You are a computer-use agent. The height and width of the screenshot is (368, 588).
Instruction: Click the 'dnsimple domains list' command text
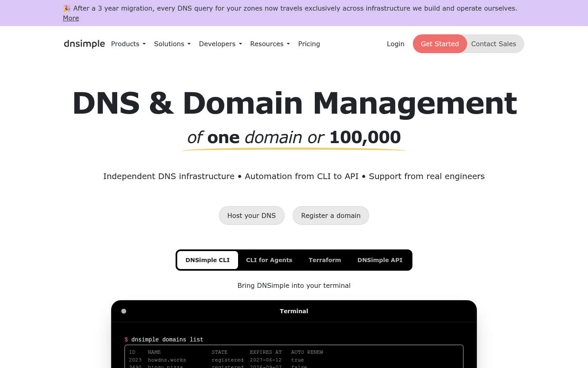click(167, 339)
